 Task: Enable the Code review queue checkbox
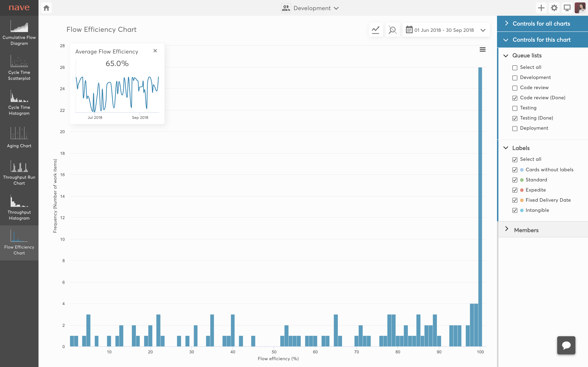tap(515, 88)
